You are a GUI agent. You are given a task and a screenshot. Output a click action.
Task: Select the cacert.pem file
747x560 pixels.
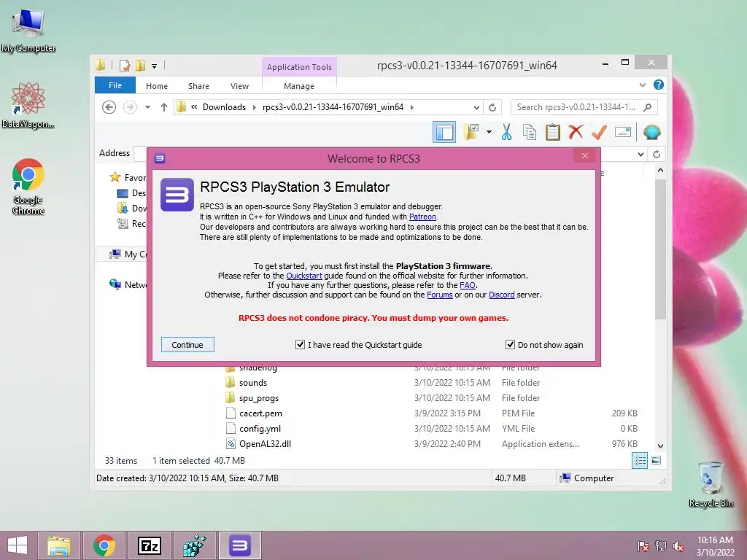point(260,413)
